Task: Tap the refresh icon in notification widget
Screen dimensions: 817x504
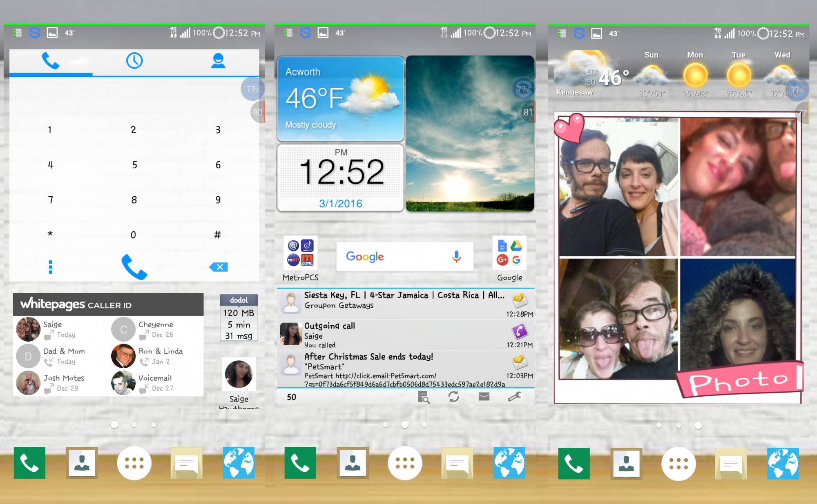Action: (453, 397)
